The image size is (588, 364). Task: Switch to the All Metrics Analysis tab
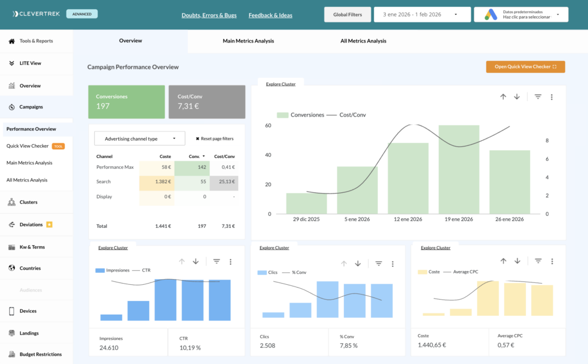(363, 41)
